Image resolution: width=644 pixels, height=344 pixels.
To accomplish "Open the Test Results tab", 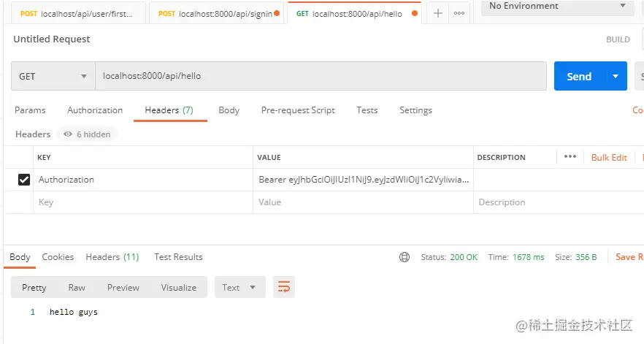I will click(x=178, y=257).
